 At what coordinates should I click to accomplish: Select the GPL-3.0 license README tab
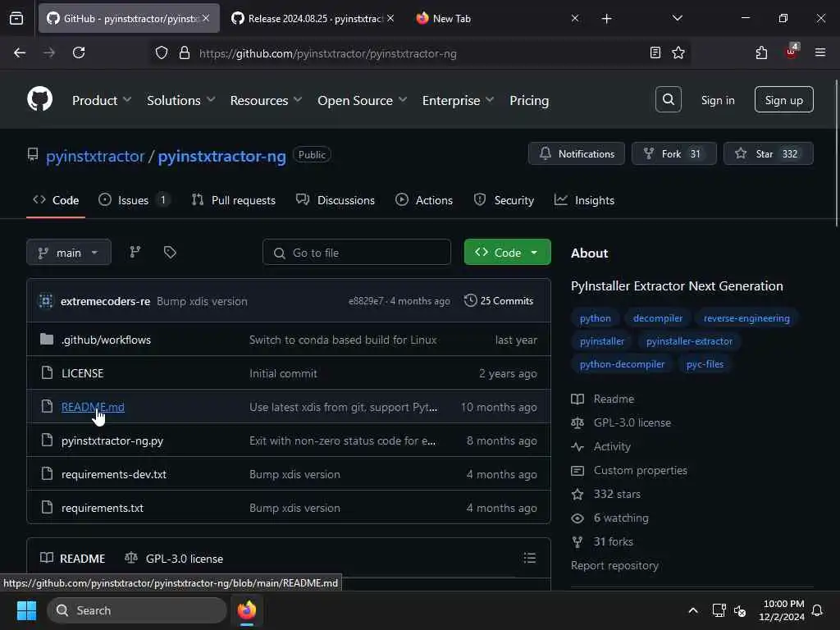tap(174, 558)
